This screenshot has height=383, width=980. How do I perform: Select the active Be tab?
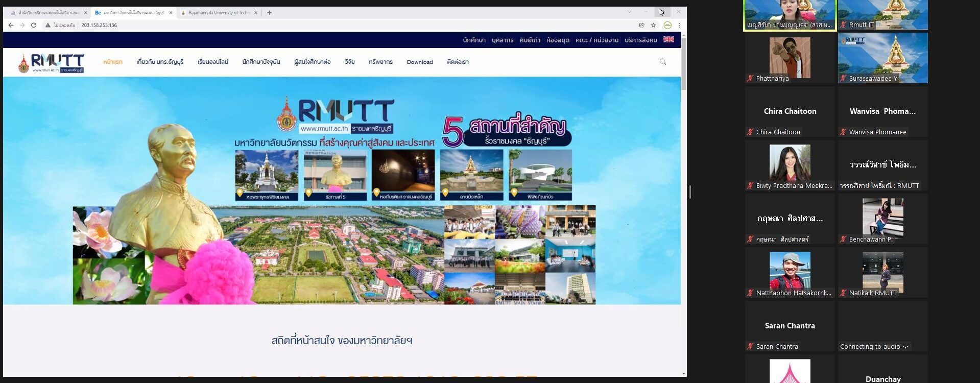point(133,13)
